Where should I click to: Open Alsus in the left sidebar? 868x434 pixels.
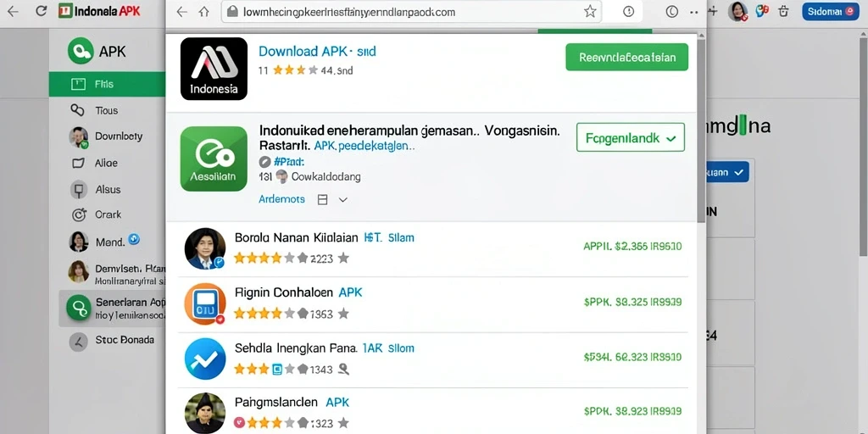tap(108, 189)
